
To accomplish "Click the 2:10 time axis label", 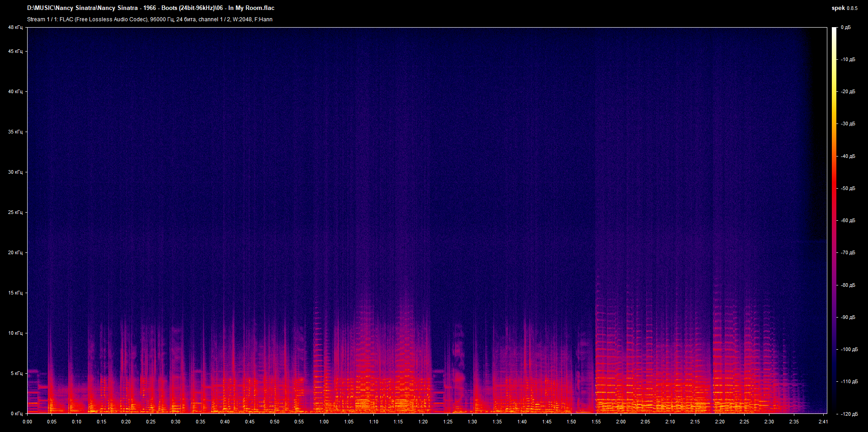I will pos(670,422).
